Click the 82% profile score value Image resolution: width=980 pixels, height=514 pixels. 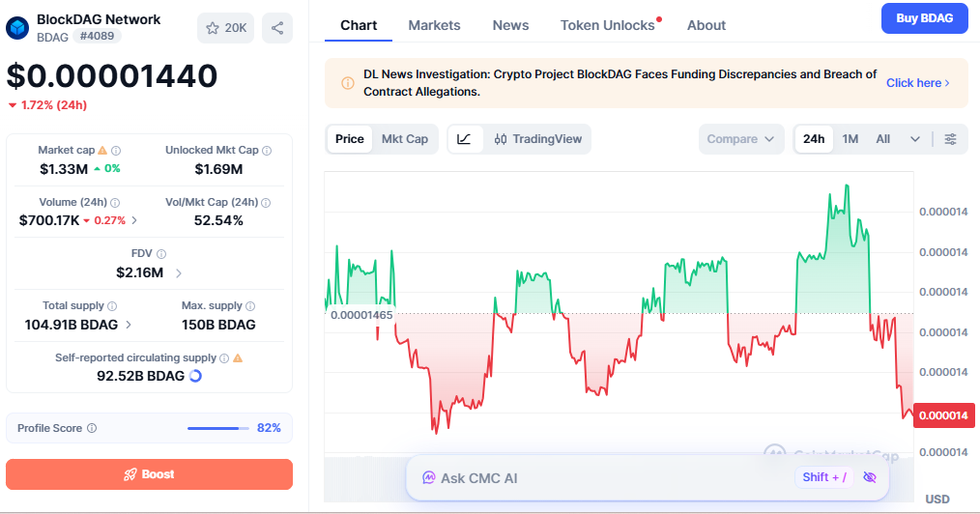[269, 428]
